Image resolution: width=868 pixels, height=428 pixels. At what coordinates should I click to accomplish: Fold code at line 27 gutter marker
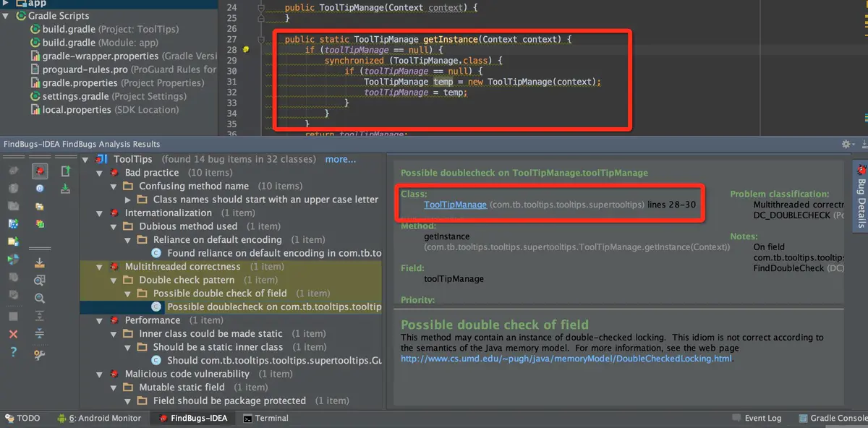pyautogui.click(x=260, y=39)
